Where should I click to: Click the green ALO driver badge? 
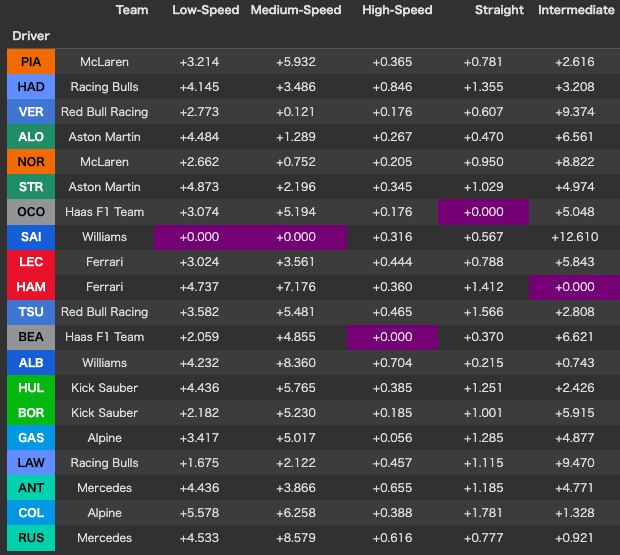[31, 137]
